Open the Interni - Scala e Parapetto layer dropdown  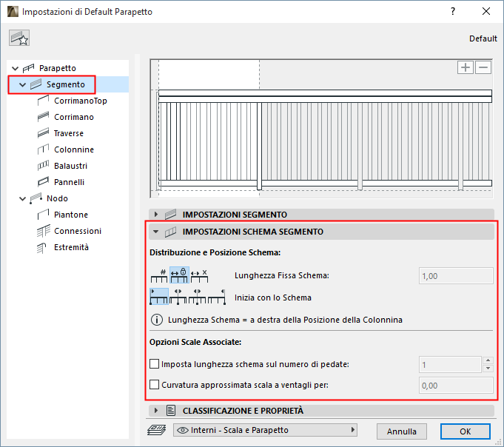pyautogui.click(x=265, y=430)
